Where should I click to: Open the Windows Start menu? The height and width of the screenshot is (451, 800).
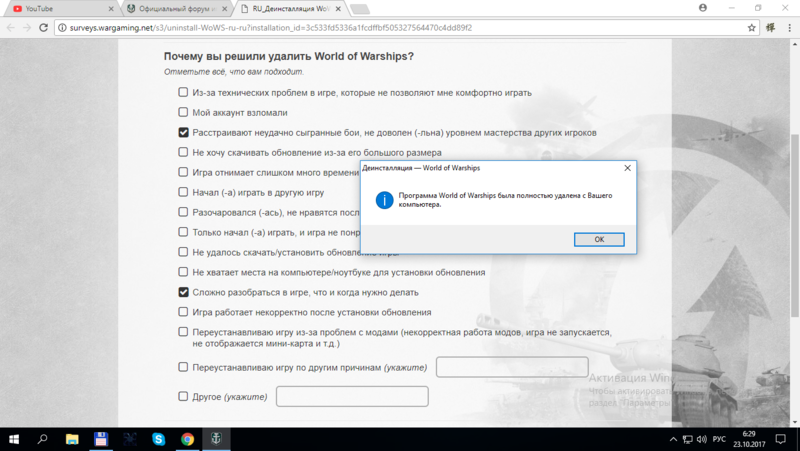point(14,439)
